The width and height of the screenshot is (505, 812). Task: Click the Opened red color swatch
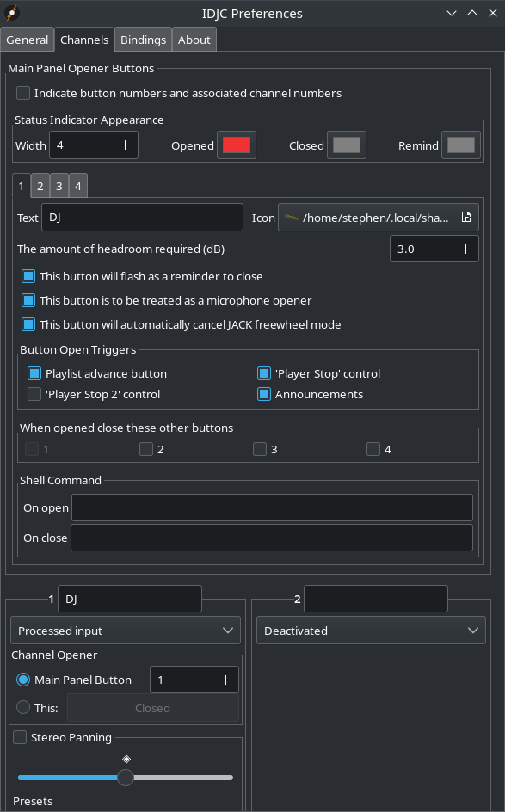(237, 145)
